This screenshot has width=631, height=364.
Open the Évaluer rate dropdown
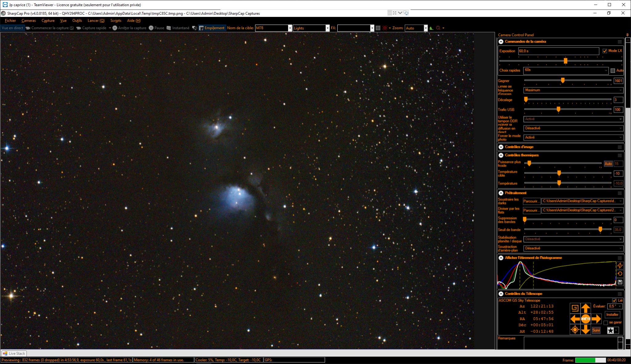[x=615, y=306]
